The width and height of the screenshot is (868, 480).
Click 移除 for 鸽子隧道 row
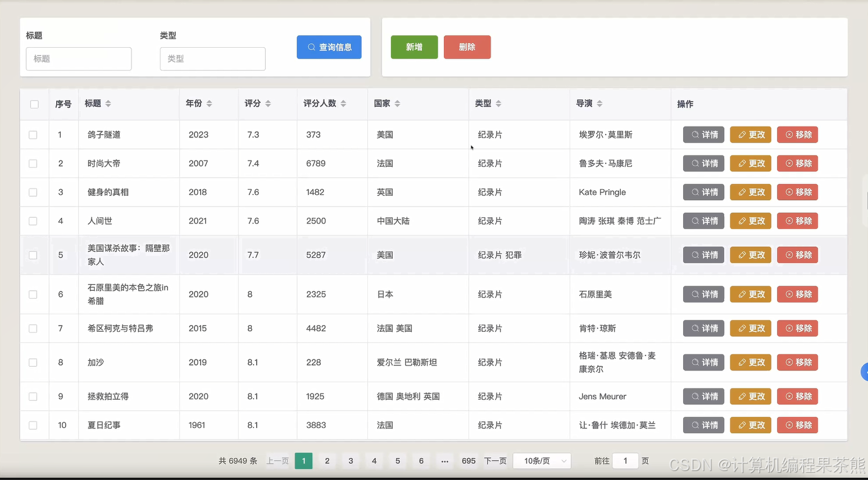tap(797, 135)
